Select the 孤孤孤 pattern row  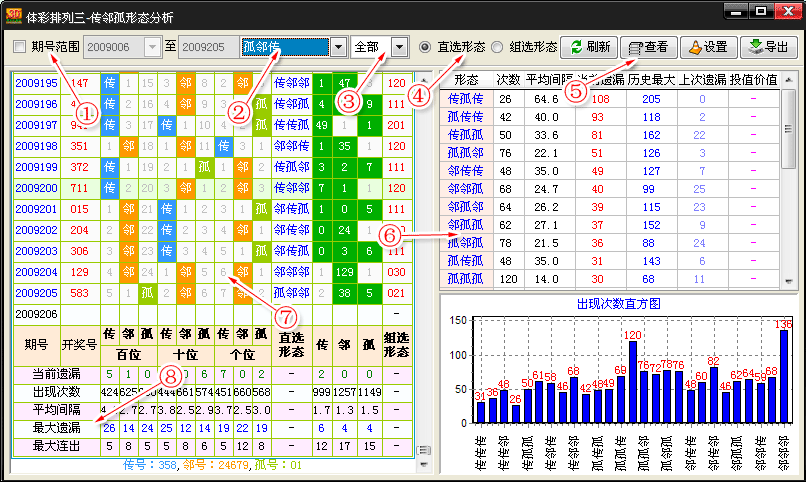[x=610, y=279]
